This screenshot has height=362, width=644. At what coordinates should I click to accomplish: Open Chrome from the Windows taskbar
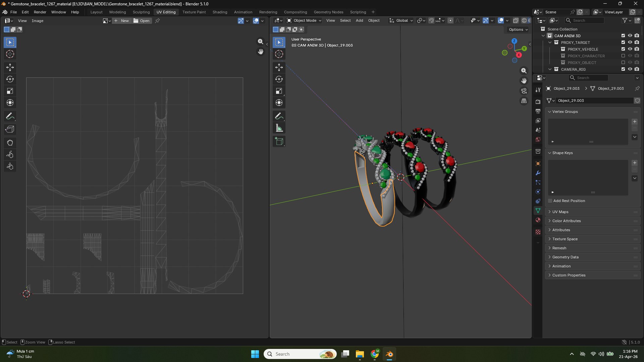[x=375, y=354]
